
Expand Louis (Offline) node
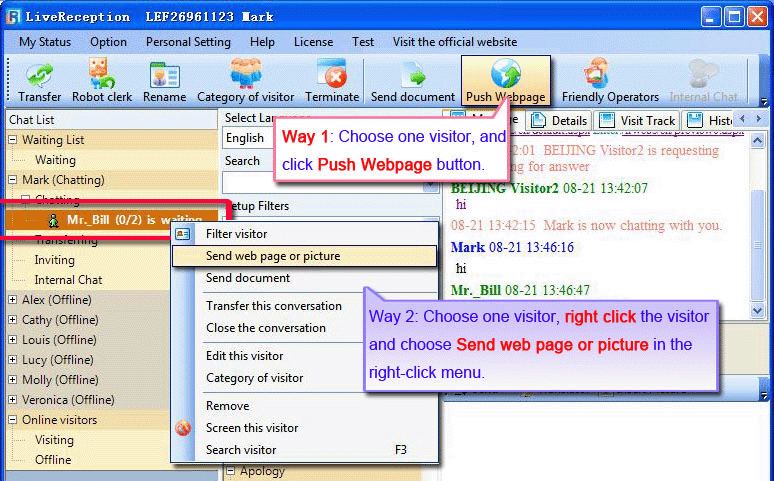coord(12,340)
